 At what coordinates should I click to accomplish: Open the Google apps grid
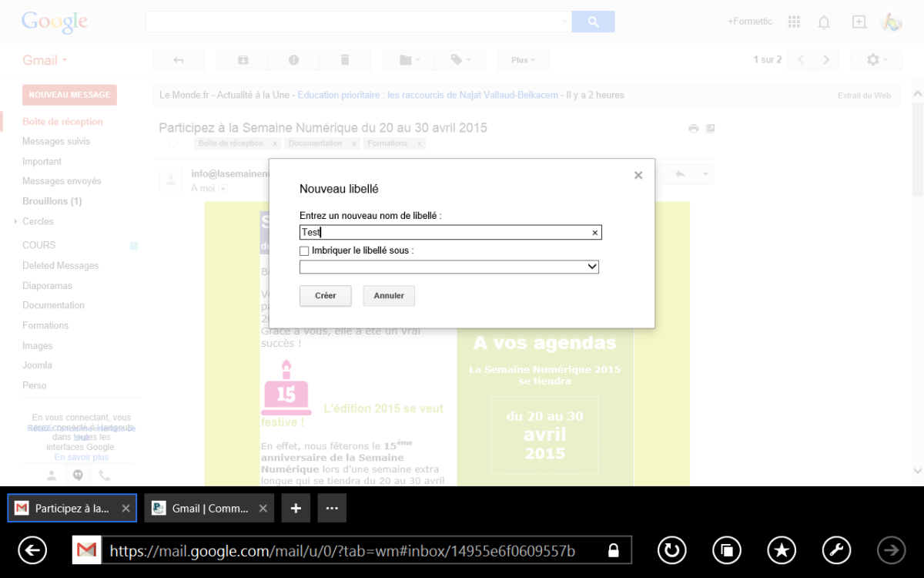795,22
